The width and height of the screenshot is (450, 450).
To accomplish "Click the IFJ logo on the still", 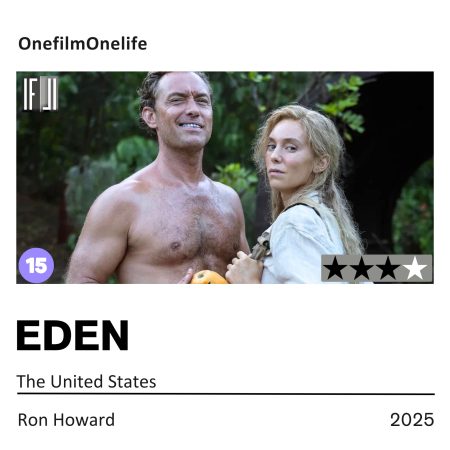I will 41,94.
